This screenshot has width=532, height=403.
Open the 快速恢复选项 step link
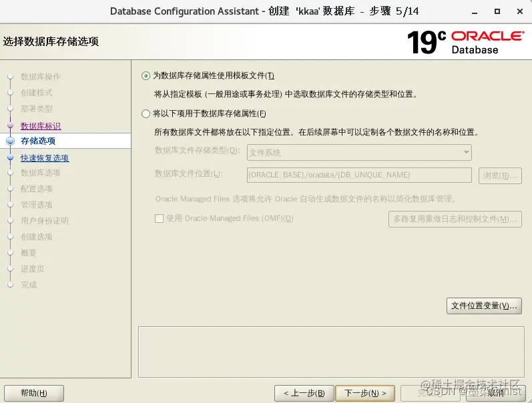click(x=45, y=157)
